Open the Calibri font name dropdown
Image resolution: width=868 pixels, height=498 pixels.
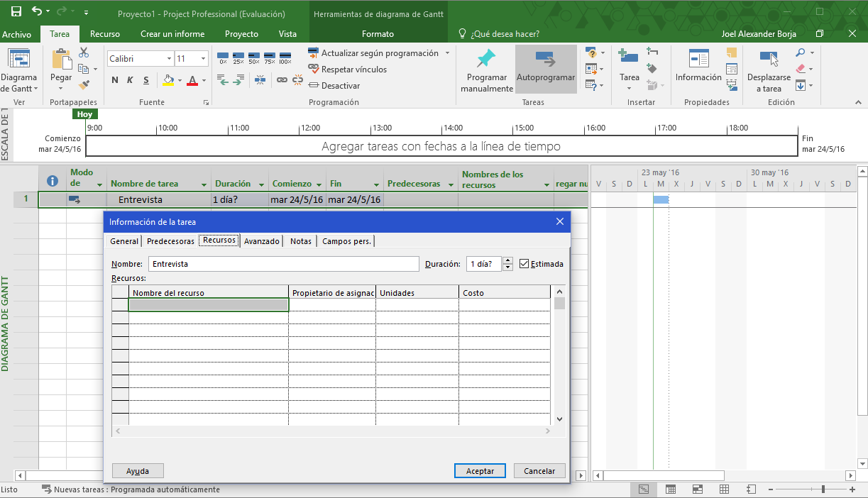pyautogui.click(x=169, y=59)
